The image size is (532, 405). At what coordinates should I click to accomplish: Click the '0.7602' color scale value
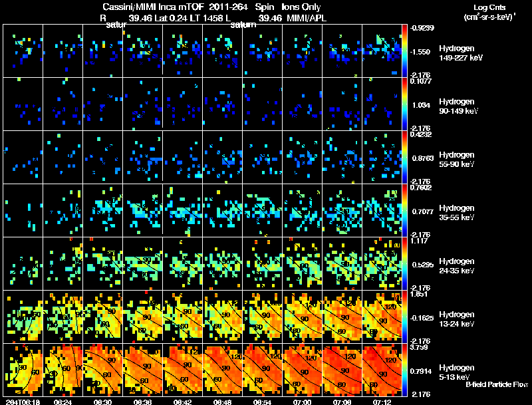pos(421,188)
